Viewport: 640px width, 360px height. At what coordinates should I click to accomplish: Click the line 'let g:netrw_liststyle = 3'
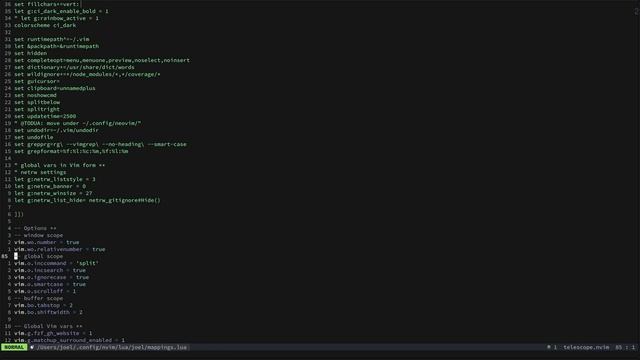click(x=55, y=179)
